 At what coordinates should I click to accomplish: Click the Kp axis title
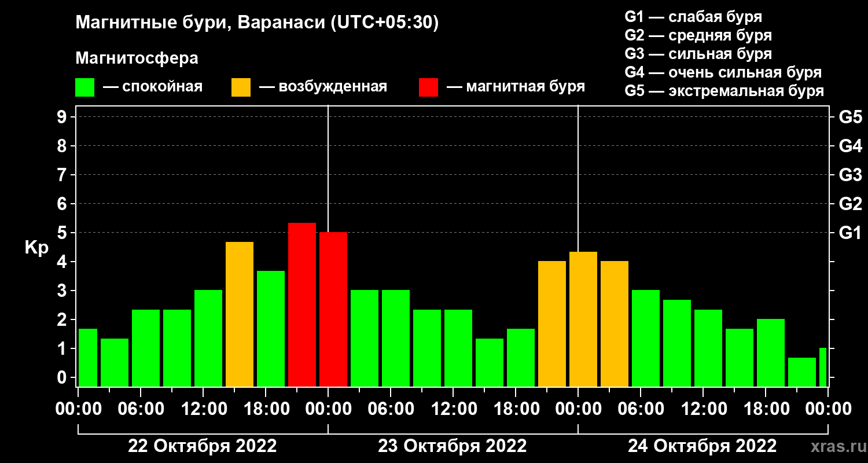tap(36, 248)
